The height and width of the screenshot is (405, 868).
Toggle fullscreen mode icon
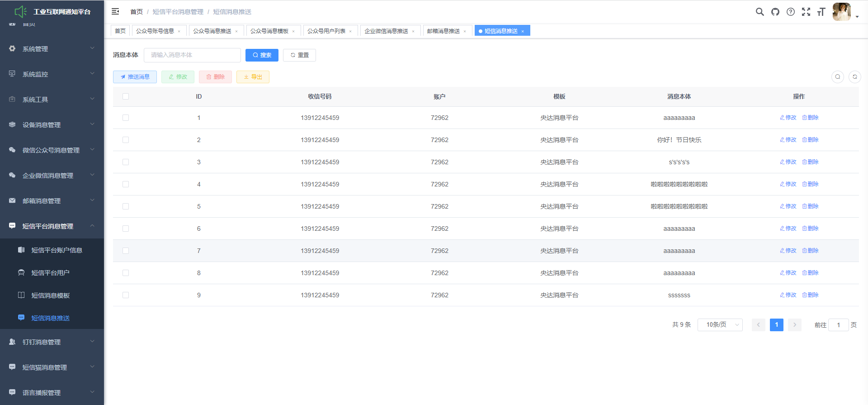(x=806, y=12)
